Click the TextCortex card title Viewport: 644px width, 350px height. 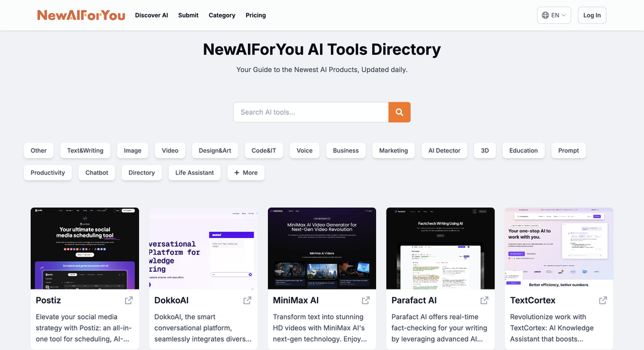click(533, 300)
